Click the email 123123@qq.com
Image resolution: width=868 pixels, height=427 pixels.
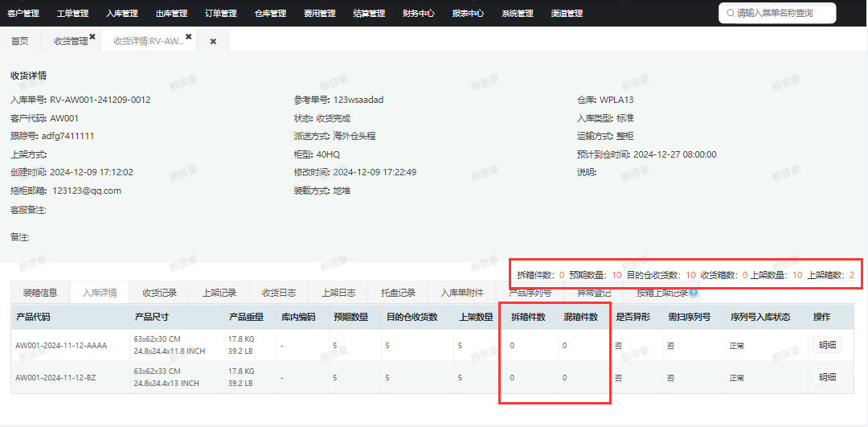click(87, 191)
